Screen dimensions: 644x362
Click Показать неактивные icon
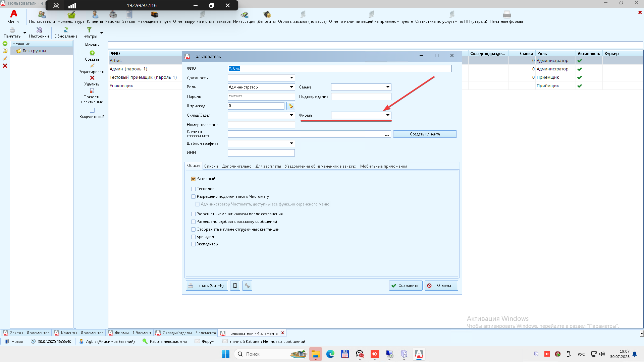tap(92, 91)
